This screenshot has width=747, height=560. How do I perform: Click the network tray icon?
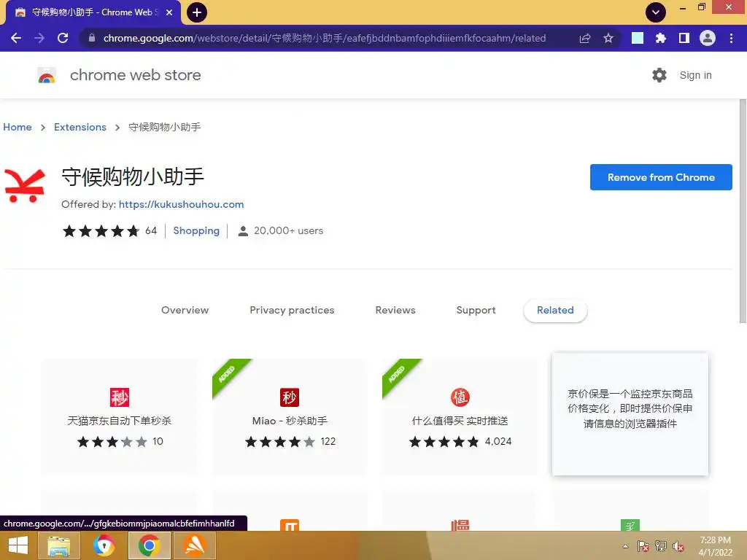(x=661, y=546)
